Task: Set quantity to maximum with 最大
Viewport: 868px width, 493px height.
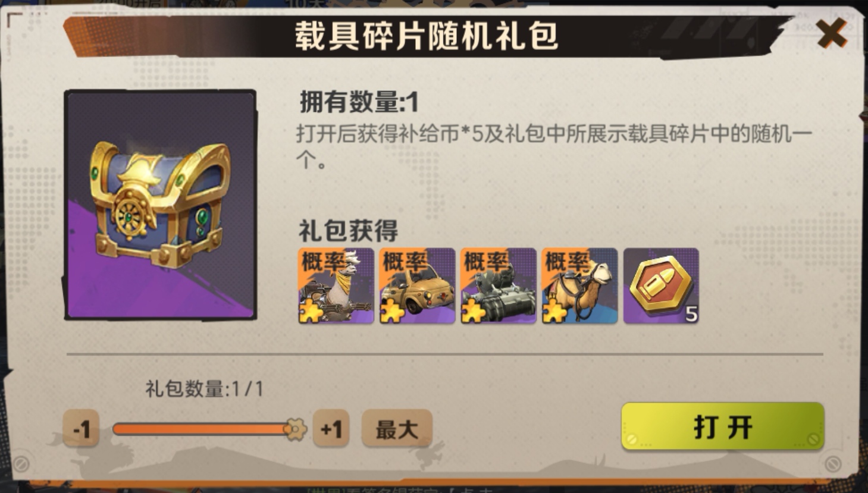Action: click(x=397, y=429)
